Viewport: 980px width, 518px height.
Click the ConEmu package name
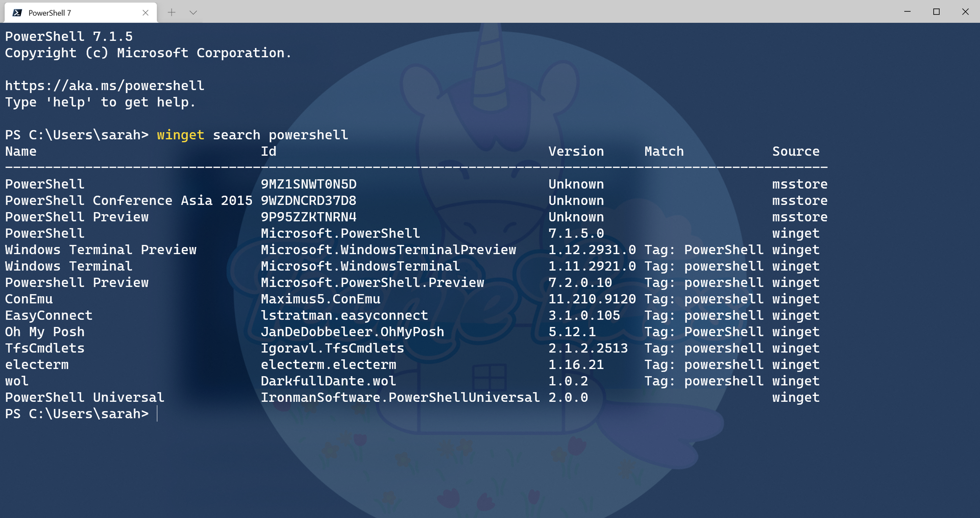[x=29, y=299]
